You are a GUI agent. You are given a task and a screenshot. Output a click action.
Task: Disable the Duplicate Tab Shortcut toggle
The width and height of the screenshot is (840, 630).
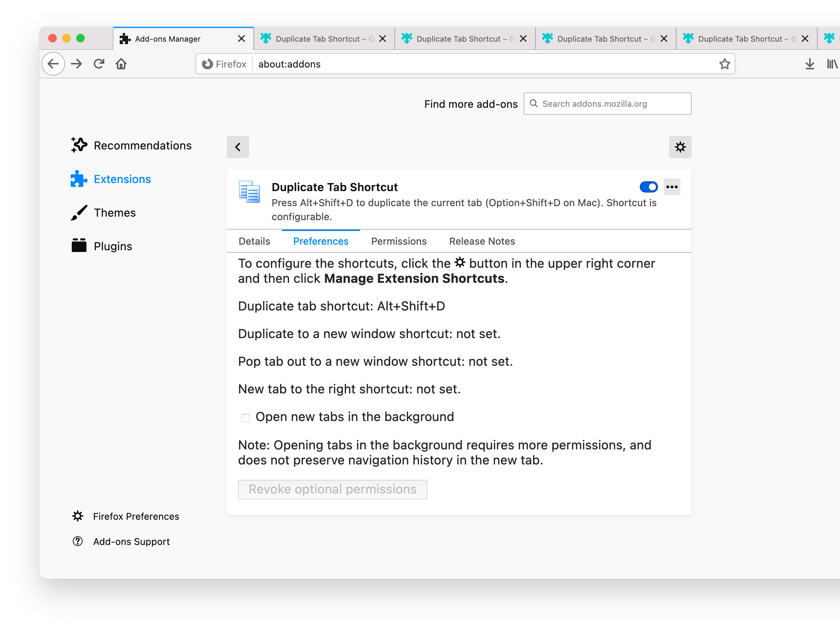click(x=648, y=187)
